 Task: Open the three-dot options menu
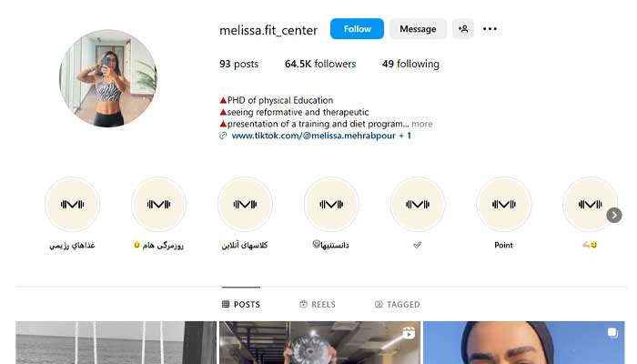tap(490, 29)
